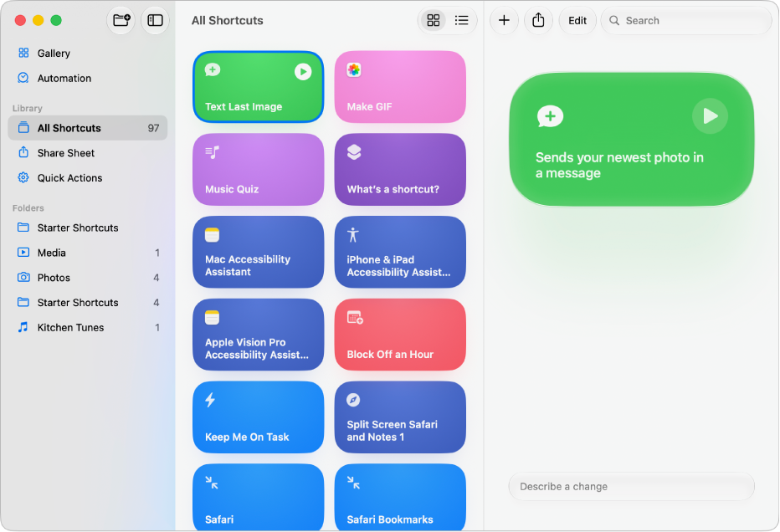This screenshot has height=532, width=780.
Task: Click the 97 count next to All Shortcuts
Action: pyautogui.click(x=153, y=128)
